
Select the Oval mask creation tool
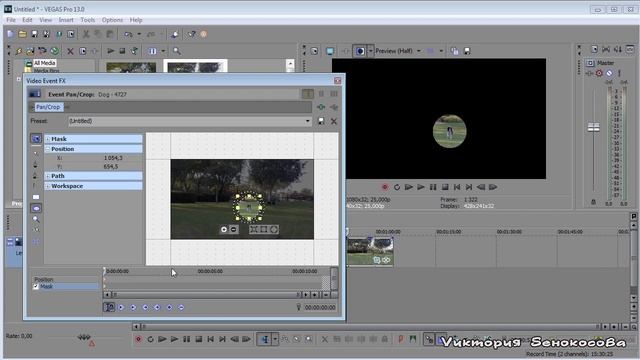pyautogui.click(x=36, y=208)
